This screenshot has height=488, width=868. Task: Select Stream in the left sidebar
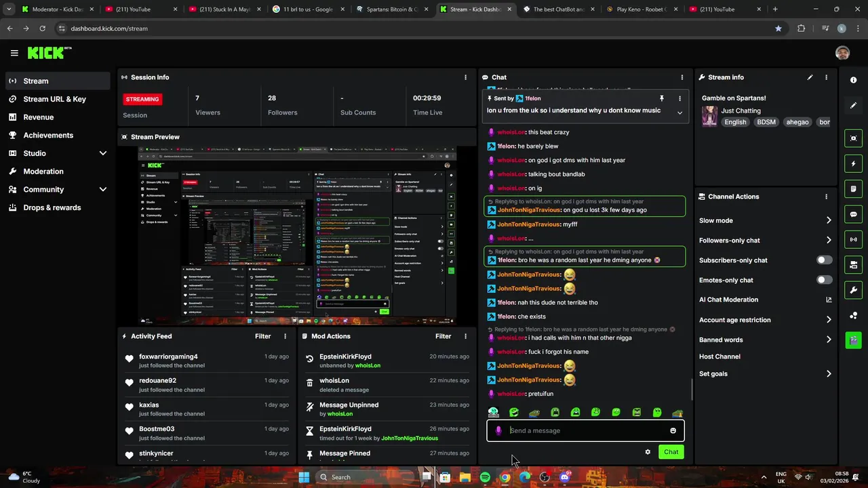[x=58, y=81]
